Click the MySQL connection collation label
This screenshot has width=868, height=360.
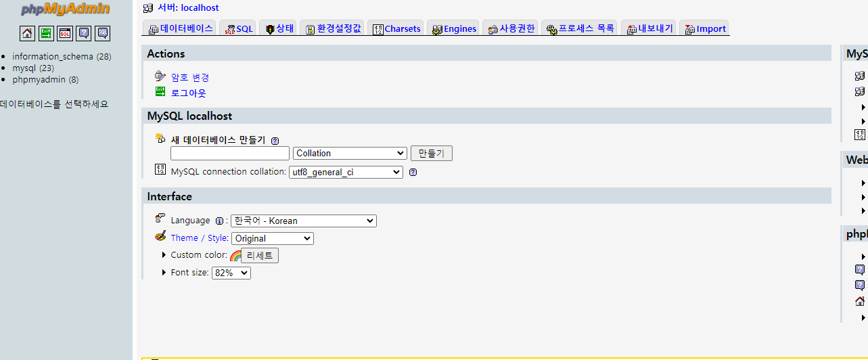229,172
